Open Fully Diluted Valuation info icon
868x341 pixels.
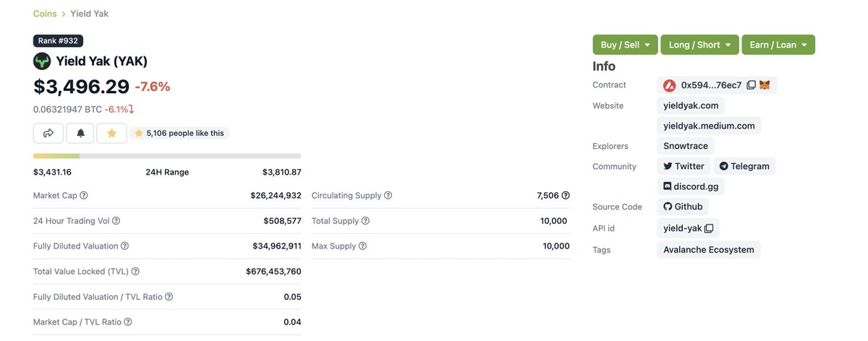pos(124,246)
